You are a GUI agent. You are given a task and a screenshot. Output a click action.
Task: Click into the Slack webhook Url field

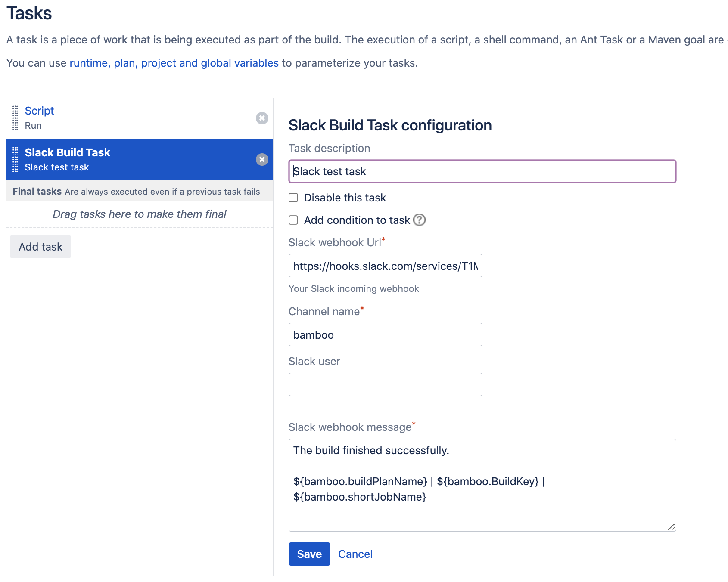tap(385, 266)
